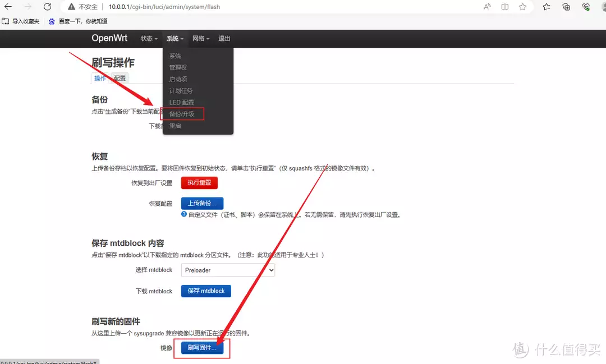The width and height of the screenshot is (606, 364).
Task: Open the collections icon in toolbar
Action: pyautogui.click(x=566, y=7)
